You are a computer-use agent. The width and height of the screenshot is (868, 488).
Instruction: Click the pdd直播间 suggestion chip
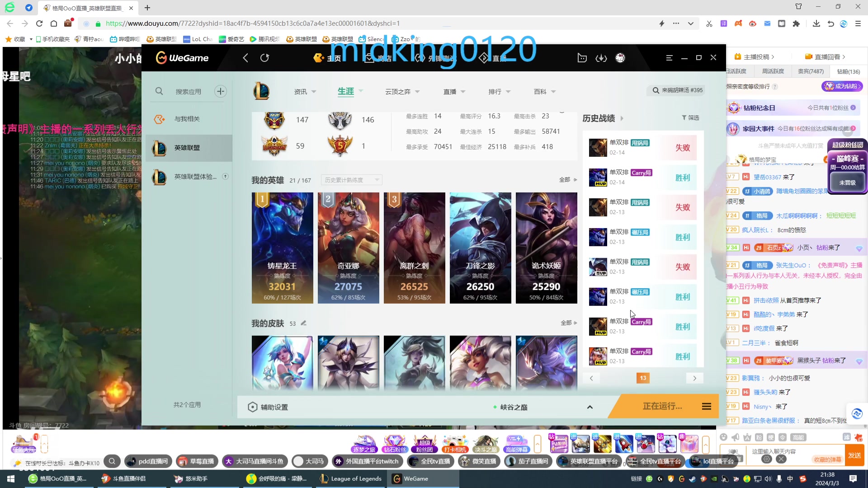(x=148, y=461)
